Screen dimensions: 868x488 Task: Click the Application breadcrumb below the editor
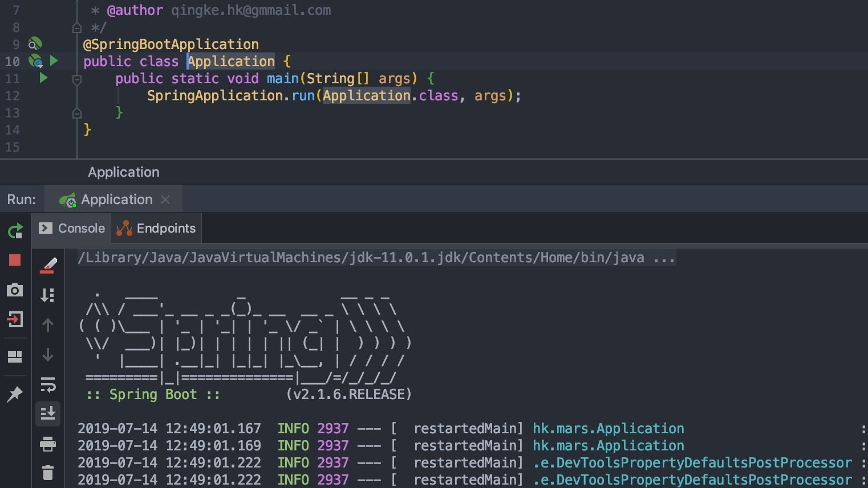pos(124,172)
